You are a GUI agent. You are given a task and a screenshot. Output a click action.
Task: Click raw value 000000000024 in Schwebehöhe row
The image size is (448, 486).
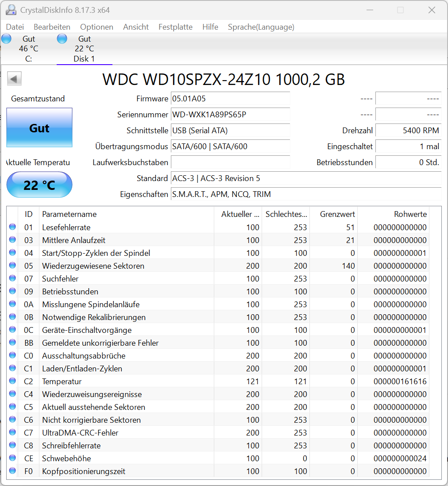pos(400,458)
